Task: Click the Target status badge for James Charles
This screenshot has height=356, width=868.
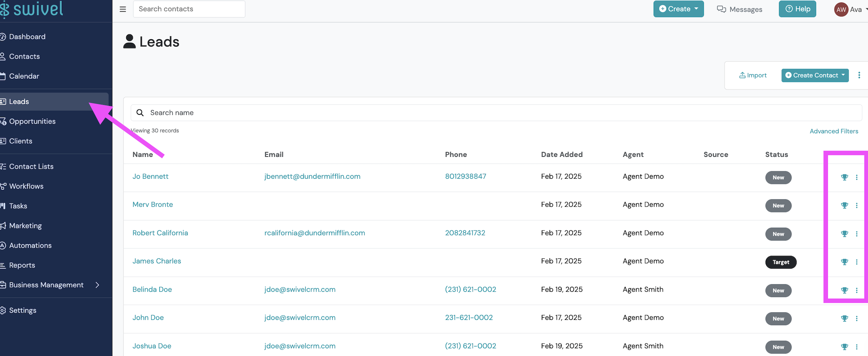Action: click(x=781, y=262)
